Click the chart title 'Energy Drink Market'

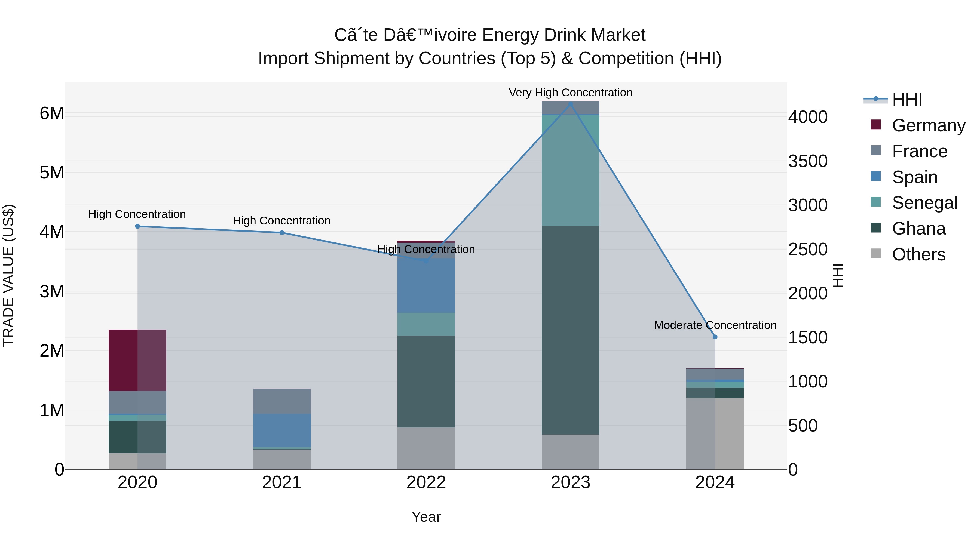564,35
